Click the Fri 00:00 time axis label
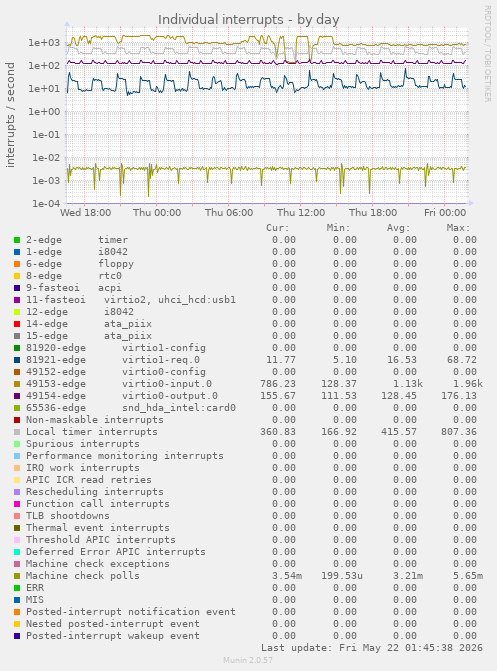The image size is (497, 671). pos(445,213)
